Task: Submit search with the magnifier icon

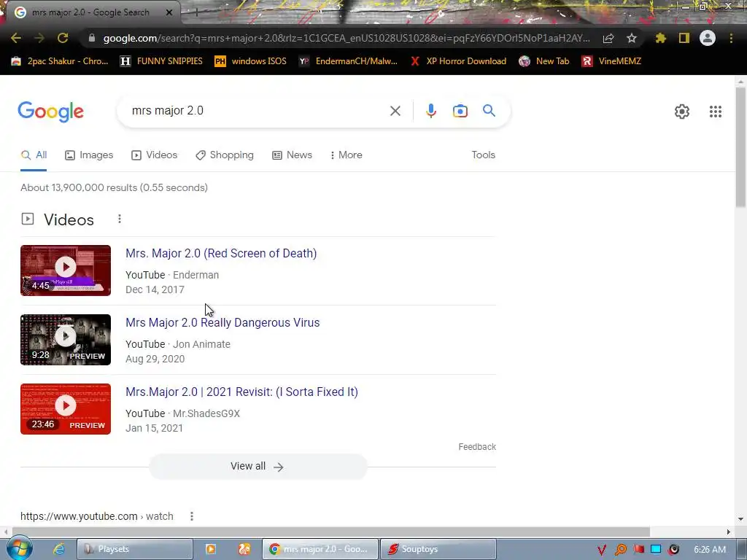Action: pyautogui.click(x=489, y=111)
